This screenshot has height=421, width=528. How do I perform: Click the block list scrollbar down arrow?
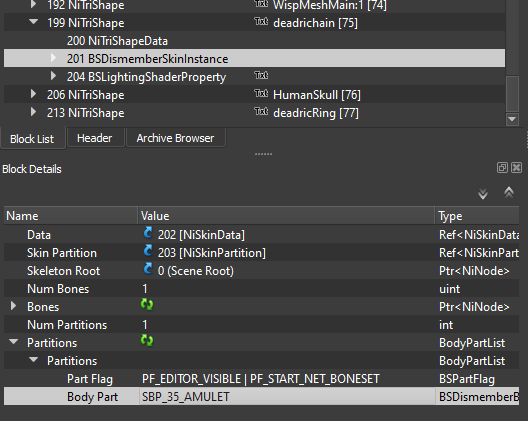512,119
